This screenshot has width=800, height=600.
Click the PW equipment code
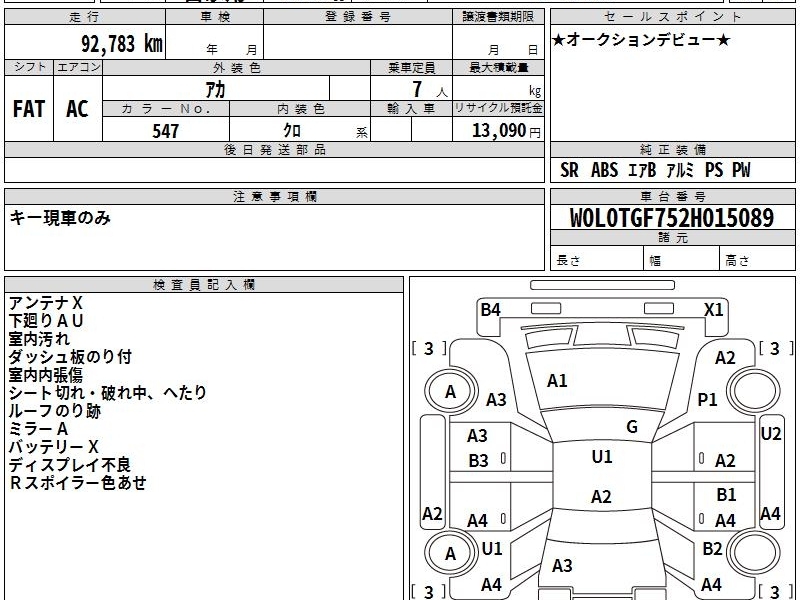coord(741,170)
